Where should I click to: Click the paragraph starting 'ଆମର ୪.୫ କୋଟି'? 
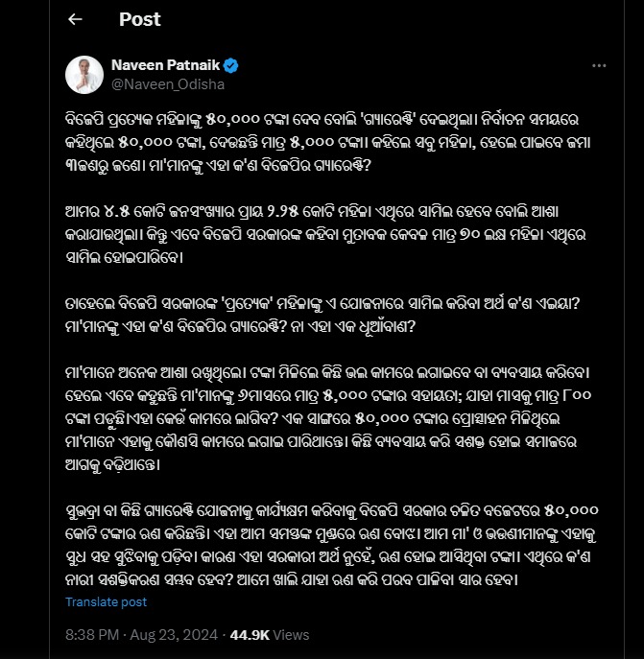pyautogui.click(x=326, y=231)
